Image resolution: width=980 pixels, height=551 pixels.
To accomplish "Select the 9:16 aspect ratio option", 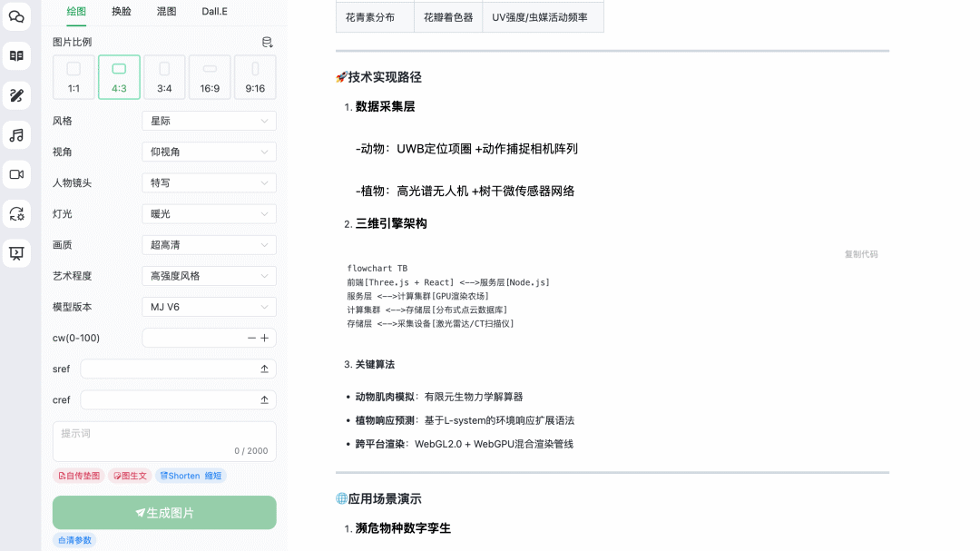I will pyautogui.click(x=255, y=77).
